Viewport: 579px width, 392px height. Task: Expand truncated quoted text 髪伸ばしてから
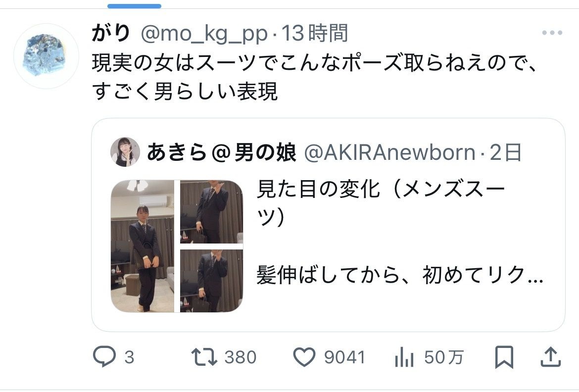point(400,275)
